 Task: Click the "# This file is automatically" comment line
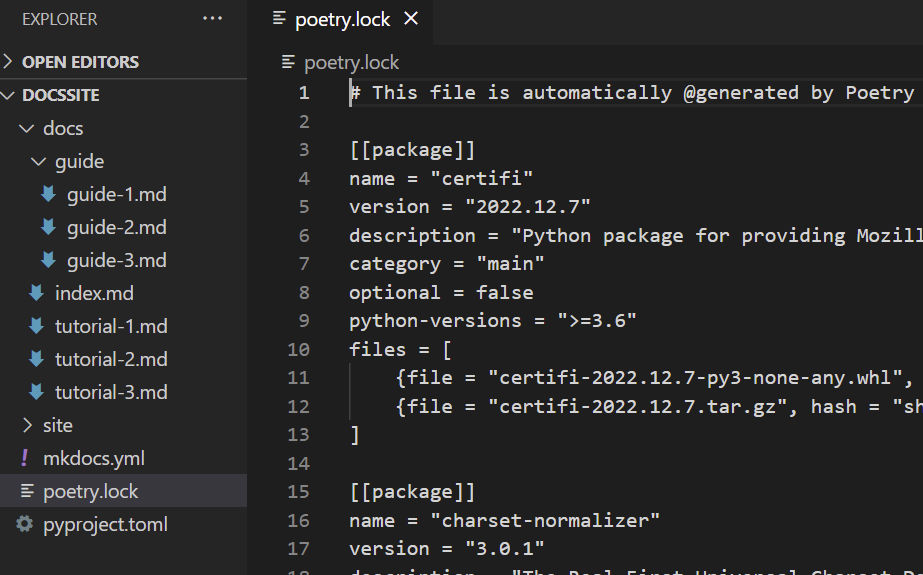pyautogui.click(x=632, y=93)
